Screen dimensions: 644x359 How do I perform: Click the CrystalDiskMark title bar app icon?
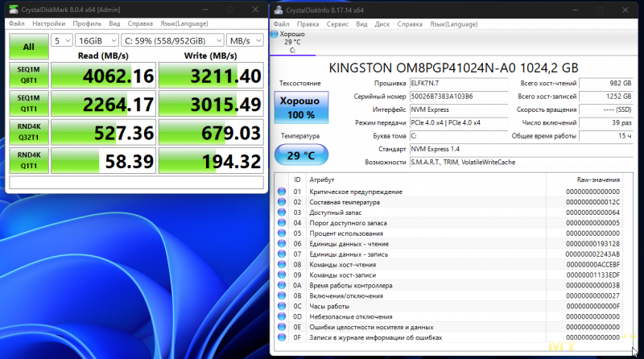(14, 9)
